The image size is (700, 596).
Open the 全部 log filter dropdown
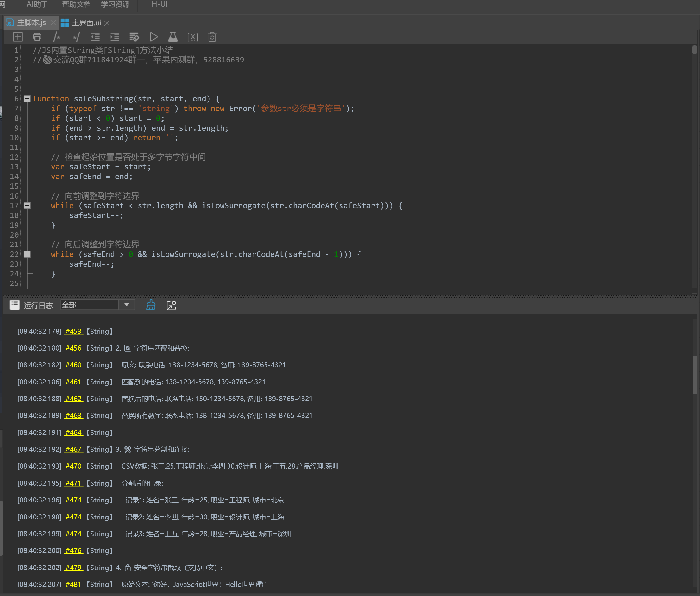127,305
